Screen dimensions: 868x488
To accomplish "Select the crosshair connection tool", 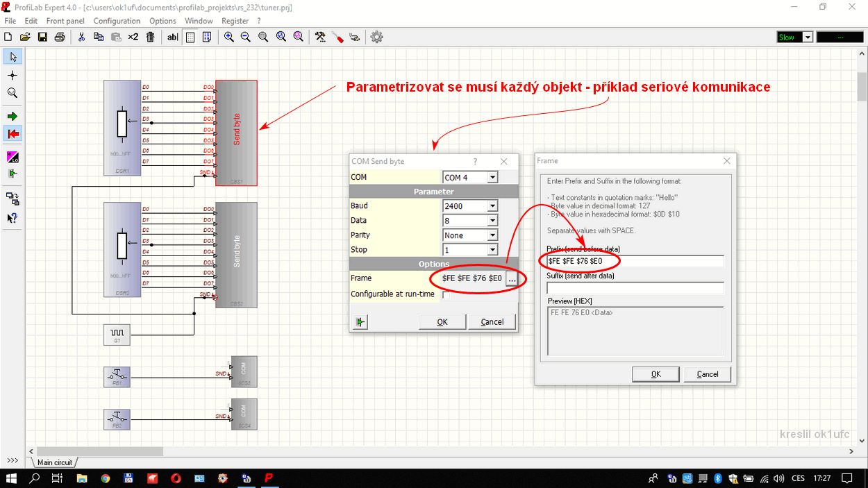I will 12,75.
